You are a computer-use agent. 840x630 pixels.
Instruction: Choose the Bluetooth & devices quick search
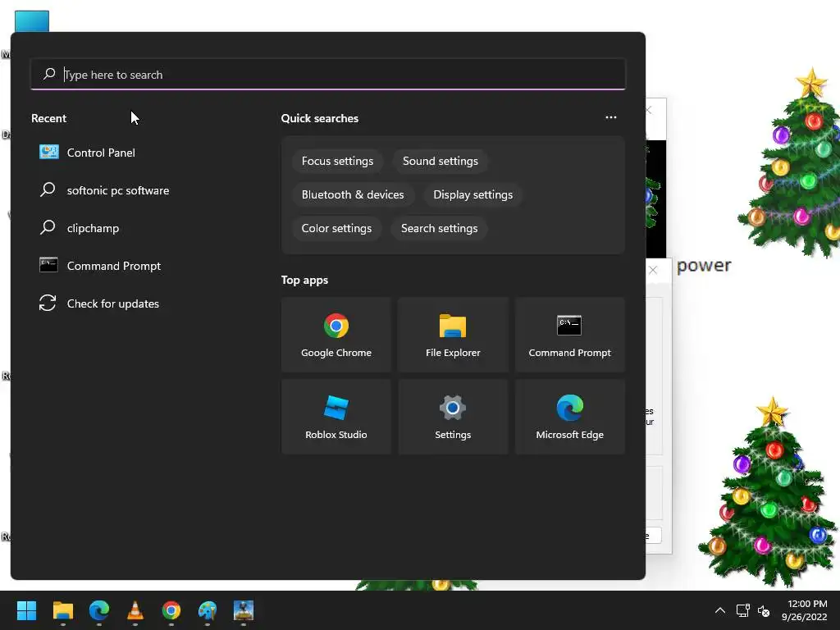[353, 195]
